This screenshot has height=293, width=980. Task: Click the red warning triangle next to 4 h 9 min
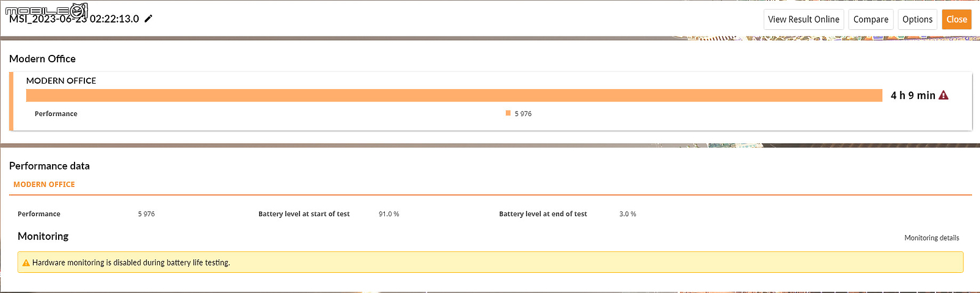pyautogui.click(x=943, y=95)
